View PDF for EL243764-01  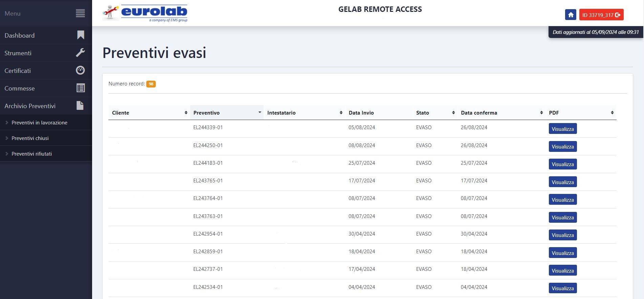click(563, 200)
